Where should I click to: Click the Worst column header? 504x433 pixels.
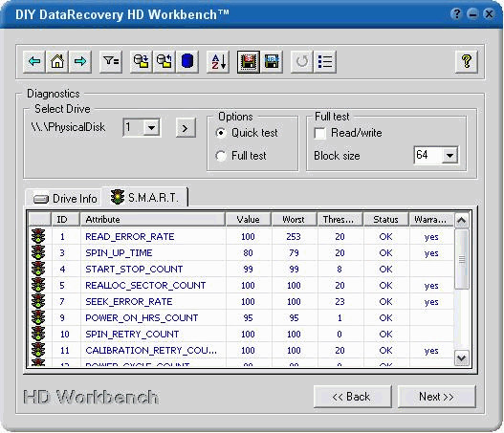[295, 220]
